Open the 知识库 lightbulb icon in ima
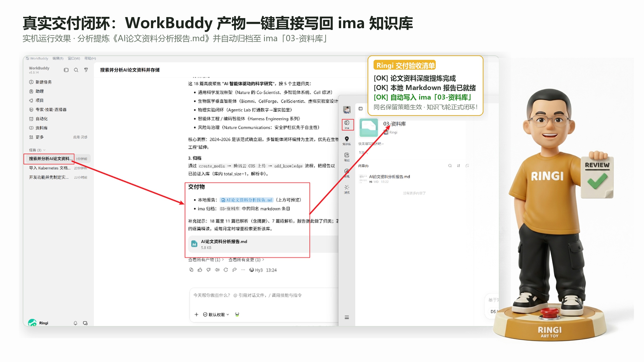 click(347, 141)
